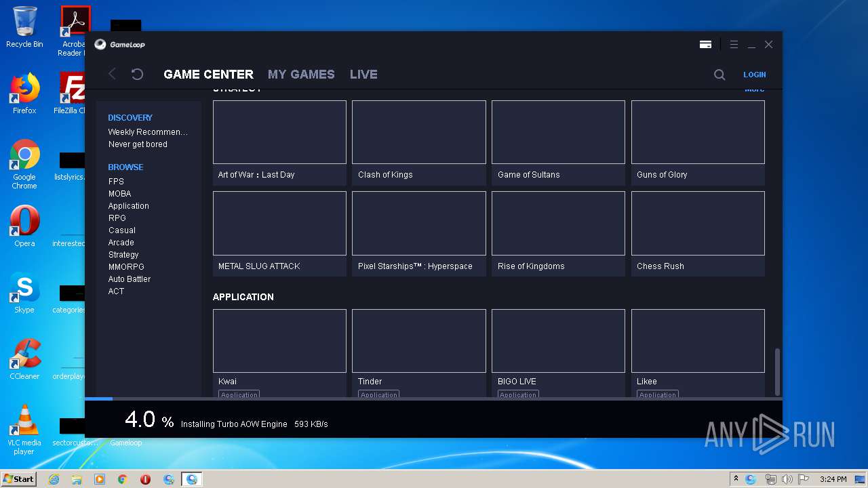Browse the MMORPG category
This screenshot has width=868, height=488.
point(126,267)
